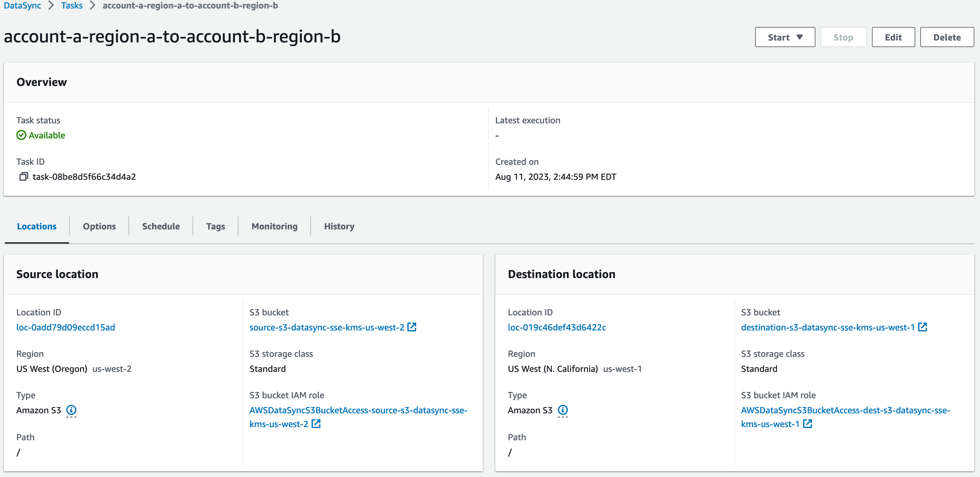Navigate to Tasks via breadcrumb link
Screen dimensions: 980x477
pos(72,6)
